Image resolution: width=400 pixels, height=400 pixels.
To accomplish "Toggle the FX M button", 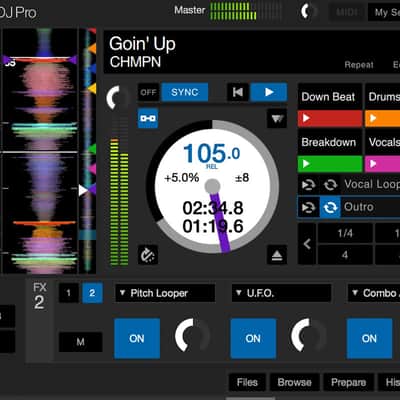I will [81, 342].
